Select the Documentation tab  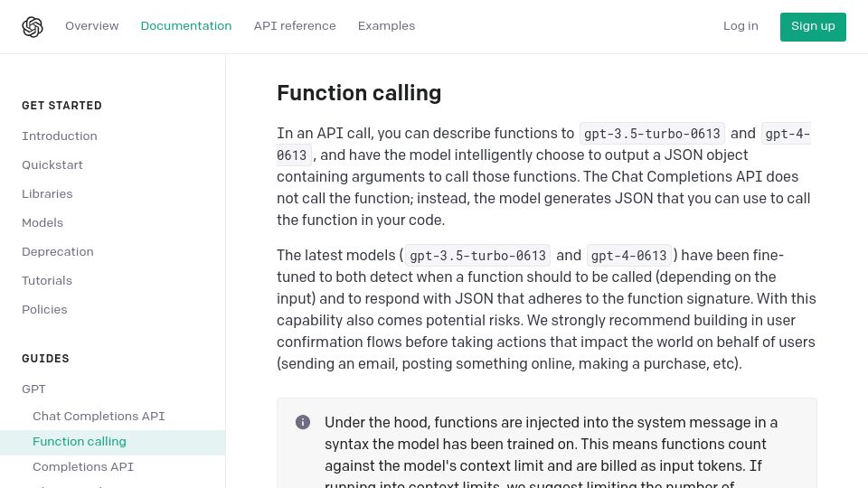186,26
